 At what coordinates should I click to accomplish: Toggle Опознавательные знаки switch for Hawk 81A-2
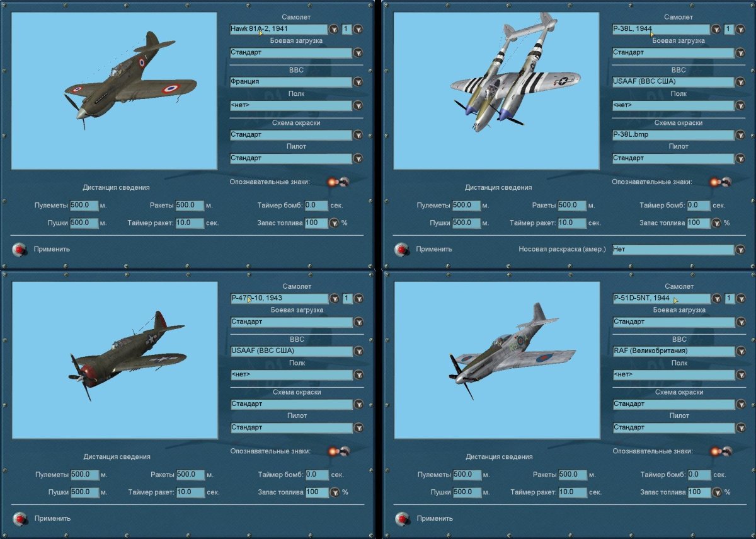tap(337, 182)
